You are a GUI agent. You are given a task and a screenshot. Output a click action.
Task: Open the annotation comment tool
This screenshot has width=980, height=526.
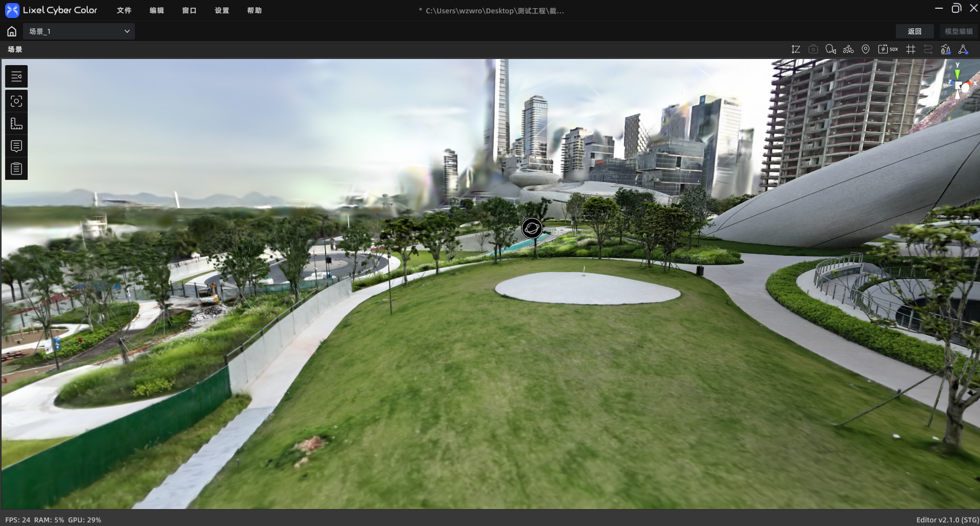[16, 146]
